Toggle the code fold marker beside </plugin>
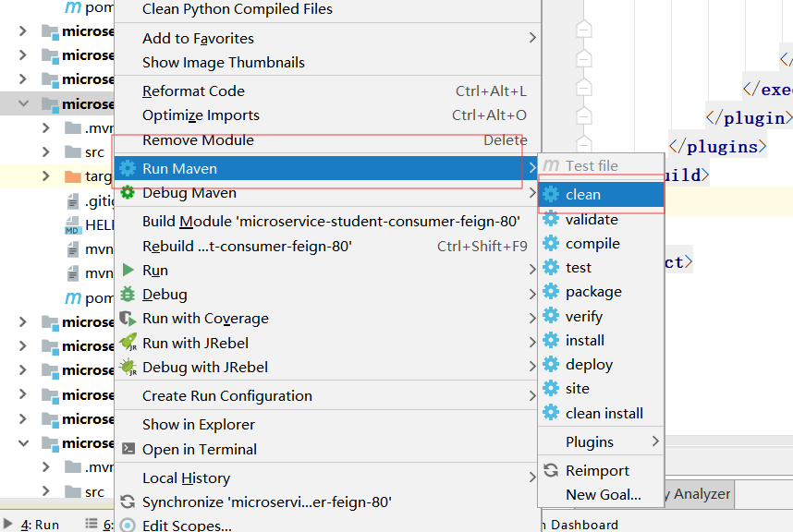Screen dimensions: 793x532 pyautogui.click(x=583, y=116)
